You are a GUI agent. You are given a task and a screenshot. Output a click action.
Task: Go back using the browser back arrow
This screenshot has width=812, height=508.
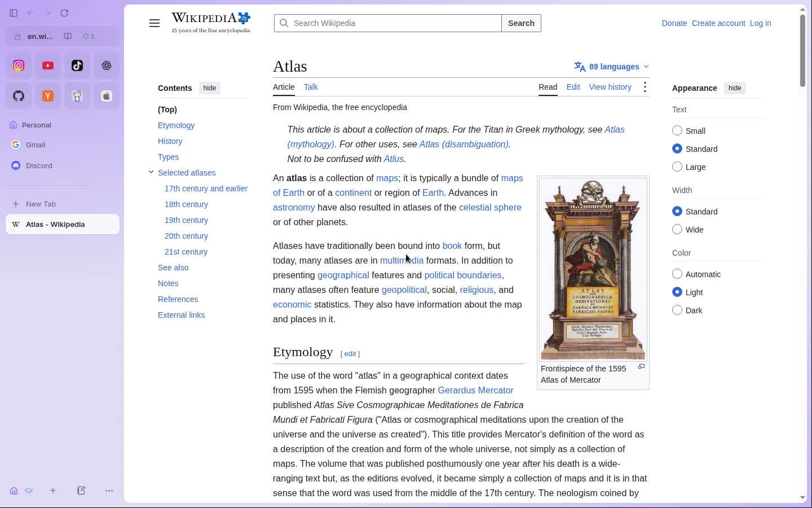coord(30,13)
